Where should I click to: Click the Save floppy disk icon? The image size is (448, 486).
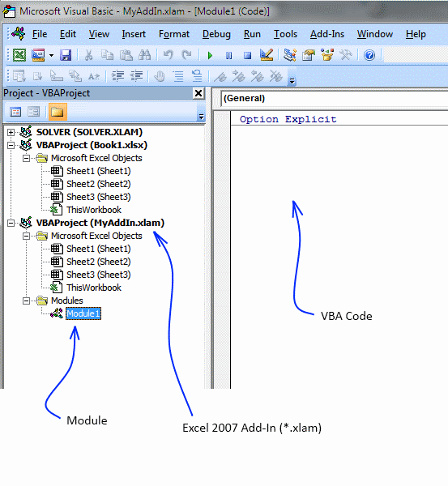(66, 55)
